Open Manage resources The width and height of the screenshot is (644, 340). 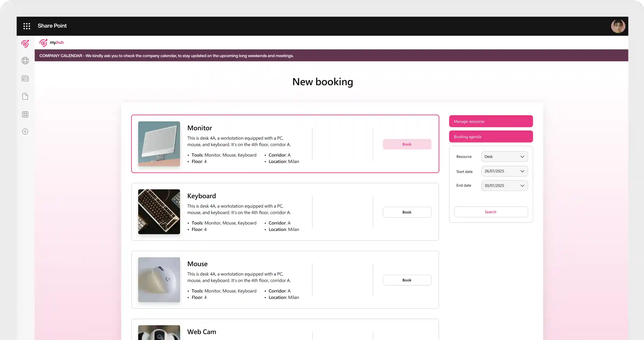[491, 121]
